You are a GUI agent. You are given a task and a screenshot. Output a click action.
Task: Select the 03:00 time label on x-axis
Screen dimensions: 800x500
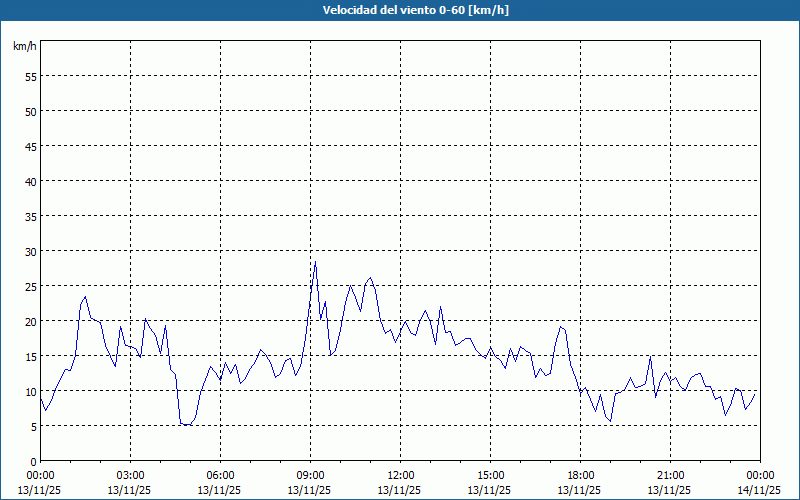[x=131, y=475]
